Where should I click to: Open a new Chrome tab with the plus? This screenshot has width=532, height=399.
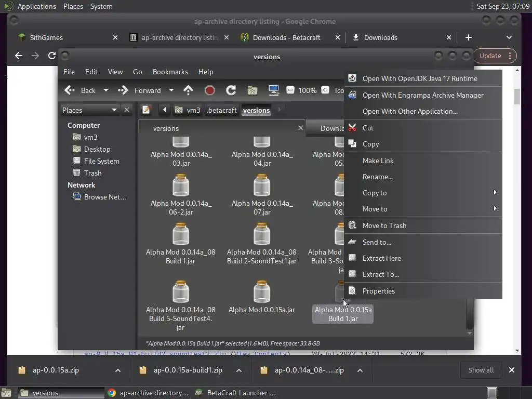click(469, 37)
